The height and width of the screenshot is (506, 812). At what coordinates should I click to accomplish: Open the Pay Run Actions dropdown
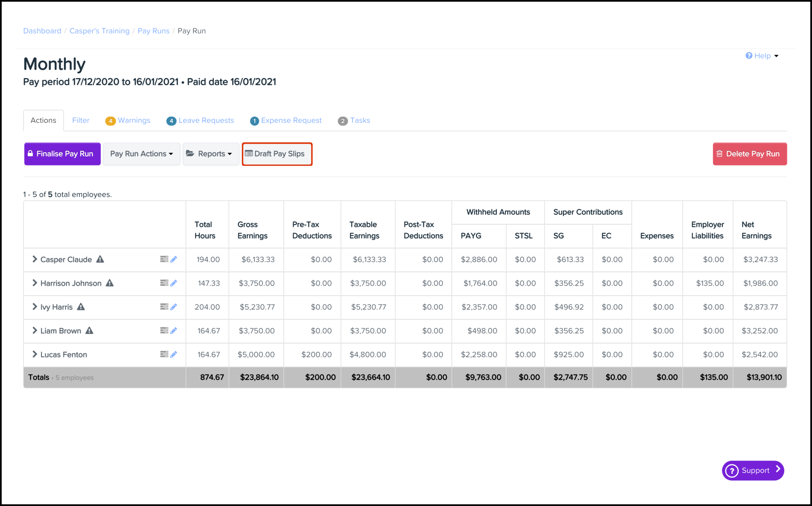coord(141,154)
